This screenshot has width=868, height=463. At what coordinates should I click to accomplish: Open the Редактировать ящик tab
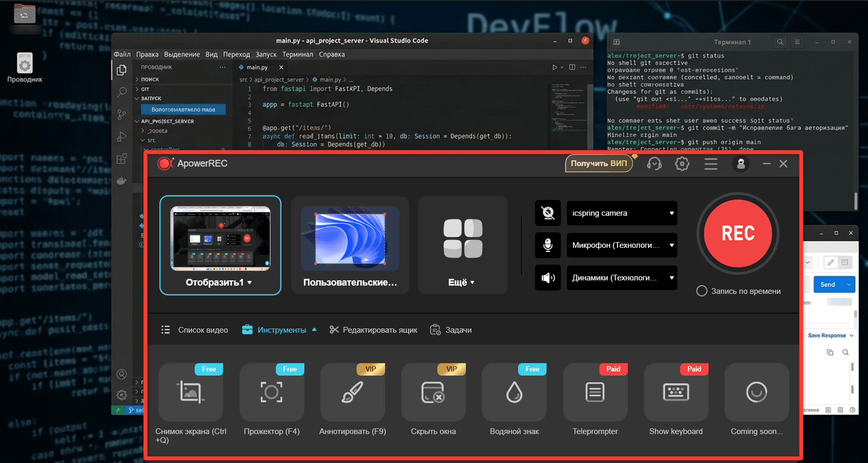pyautogui.click(x=373, y=330)
